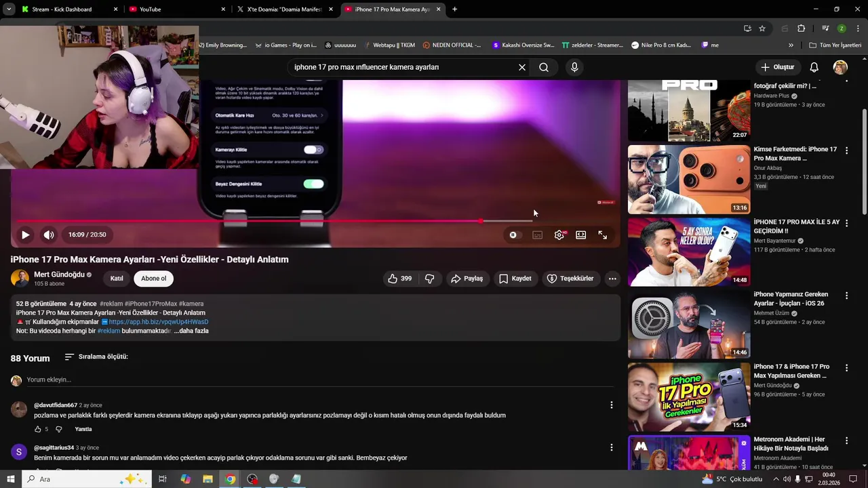Open menu for Metronom Akademi video
The width and height of the screenshot is (868, 488).
tap(846, 441)
